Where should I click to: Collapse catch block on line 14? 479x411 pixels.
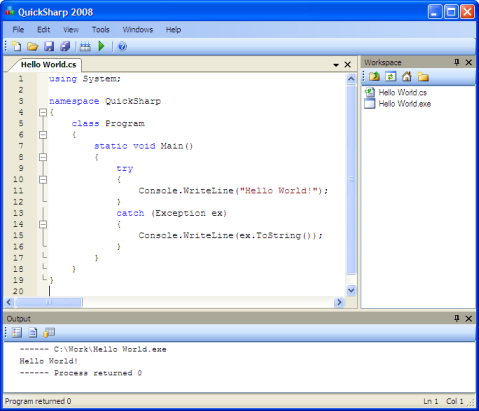pos(43,224)
